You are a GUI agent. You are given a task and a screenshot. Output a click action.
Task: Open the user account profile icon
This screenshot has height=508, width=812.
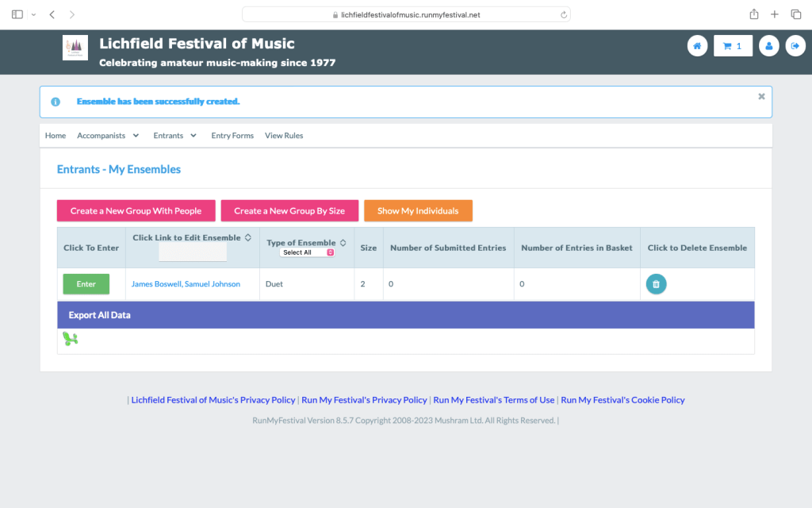point(768,46)
